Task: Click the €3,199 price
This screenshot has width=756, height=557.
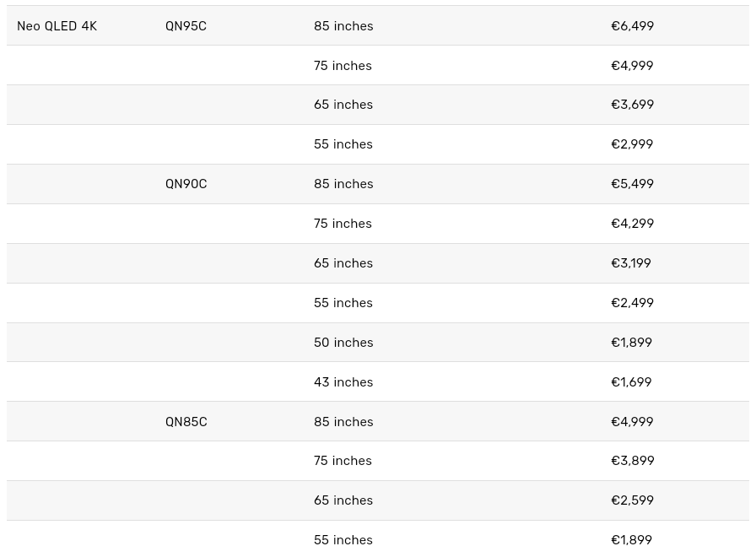Action: (x=630, y=263)
